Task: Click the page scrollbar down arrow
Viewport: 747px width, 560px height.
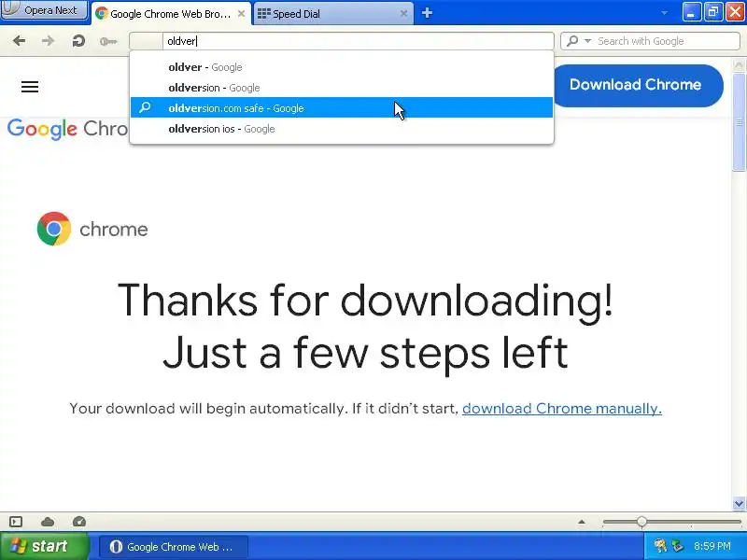Action: point(739,503)
